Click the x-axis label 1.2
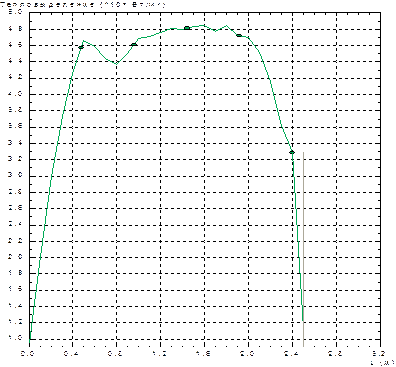396x367 pixels. click(160, 354)
